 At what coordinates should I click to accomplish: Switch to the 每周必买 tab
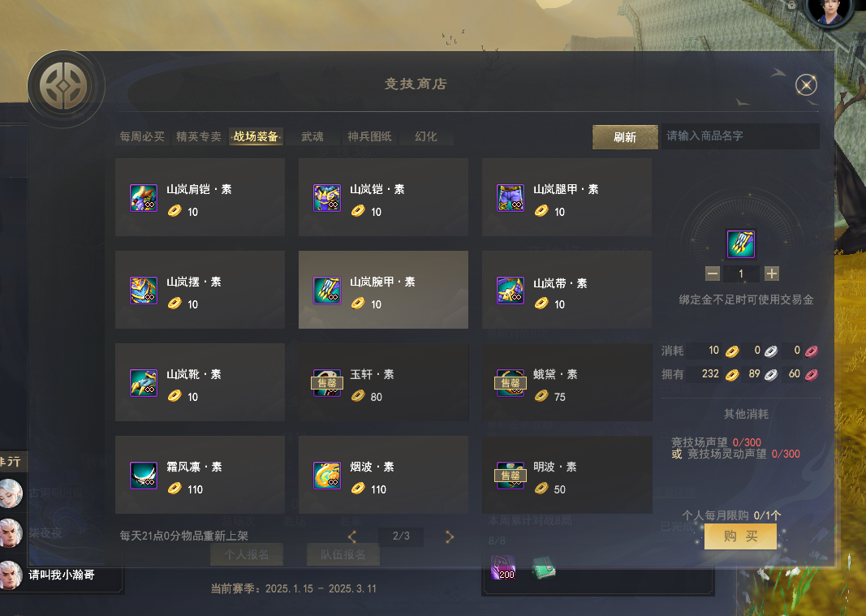(x=142, y=136)
